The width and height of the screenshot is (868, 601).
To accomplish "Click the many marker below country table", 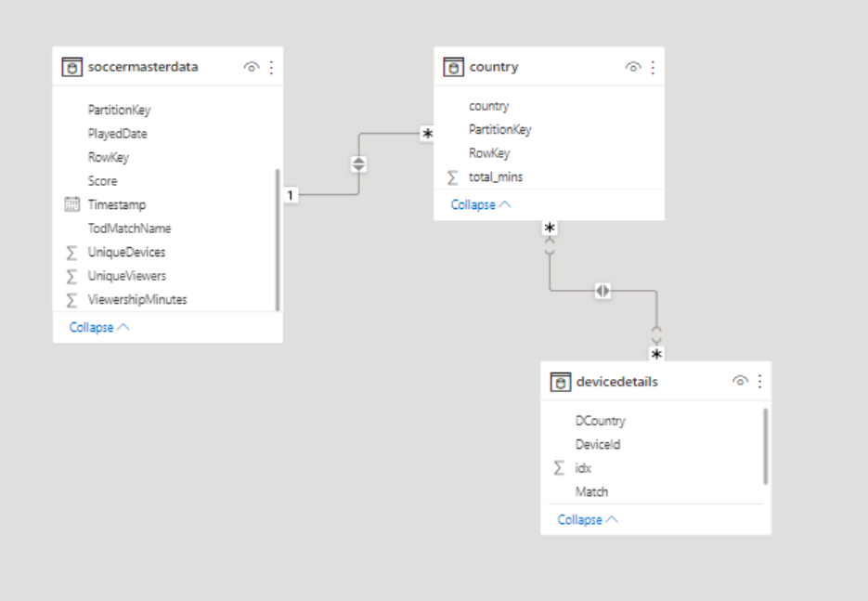I will (x=550, y=227).
